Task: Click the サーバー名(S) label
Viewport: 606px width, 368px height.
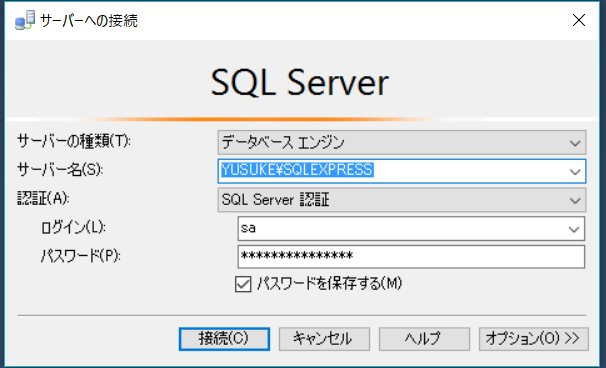Action: point(60,170)
